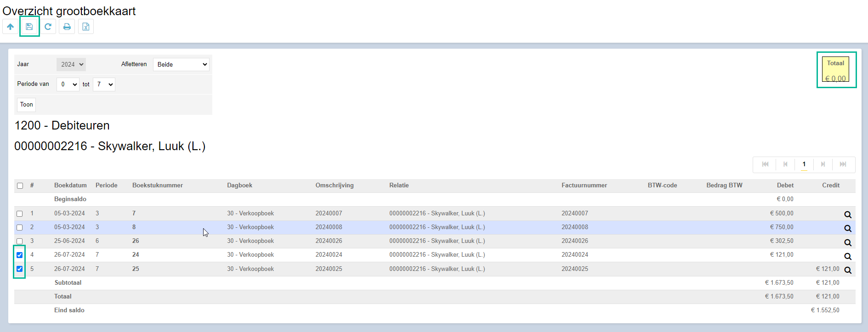
Task: Toggle the select-all header checkbox
Action: (x=20, y=186)
